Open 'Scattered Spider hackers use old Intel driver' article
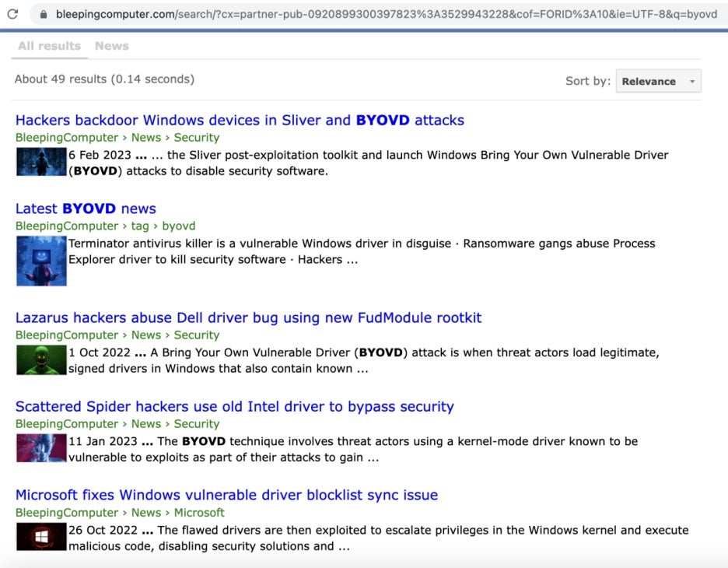728x568 pixels. [x=234, y=406]
